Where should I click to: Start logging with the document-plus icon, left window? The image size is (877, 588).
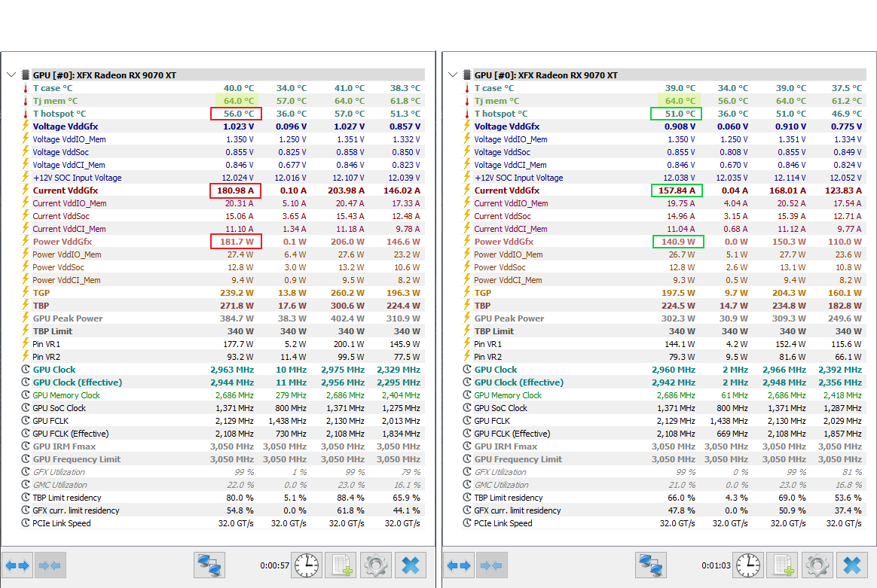pos(341,565)
